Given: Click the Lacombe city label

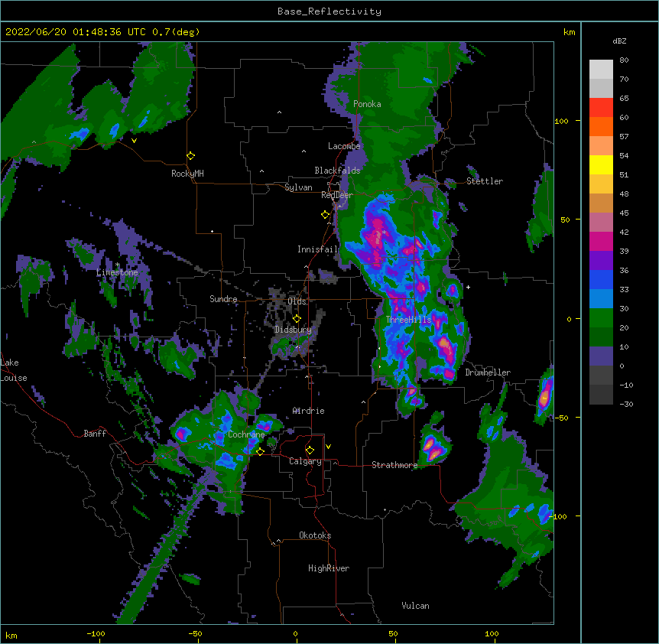Looking at the screenshot, I should coord(344,146).
